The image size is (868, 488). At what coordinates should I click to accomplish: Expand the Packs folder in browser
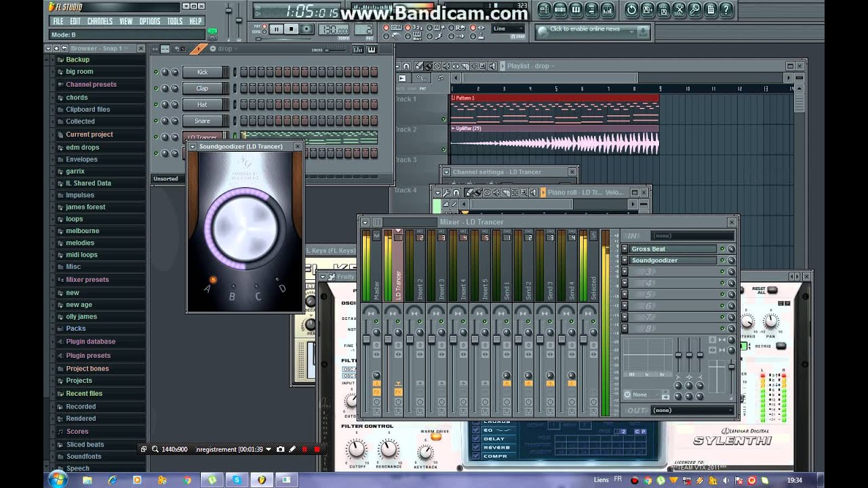75,328
